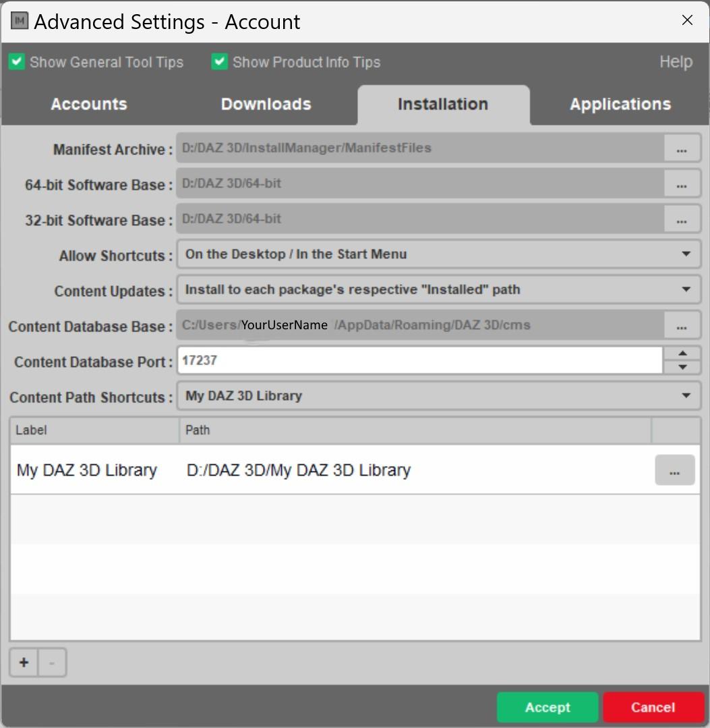Screen dimensions: 710x728
Task: Sort by the Label column header
Action: click(94, 430)
